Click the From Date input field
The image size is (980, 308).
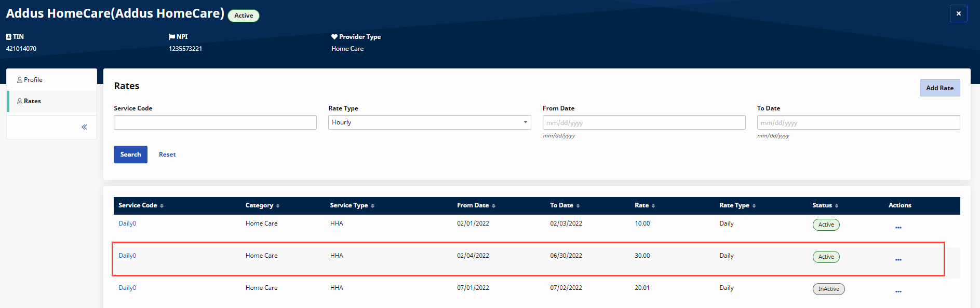click(x=644, y=122)
